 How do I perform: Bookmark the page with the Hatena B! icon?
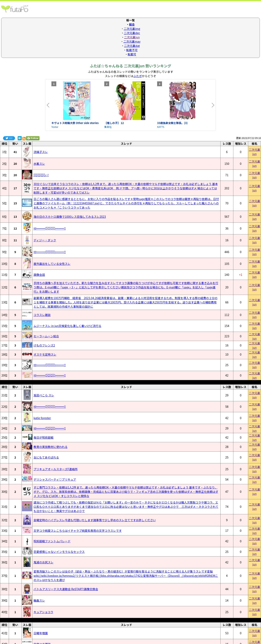[20, 138]
